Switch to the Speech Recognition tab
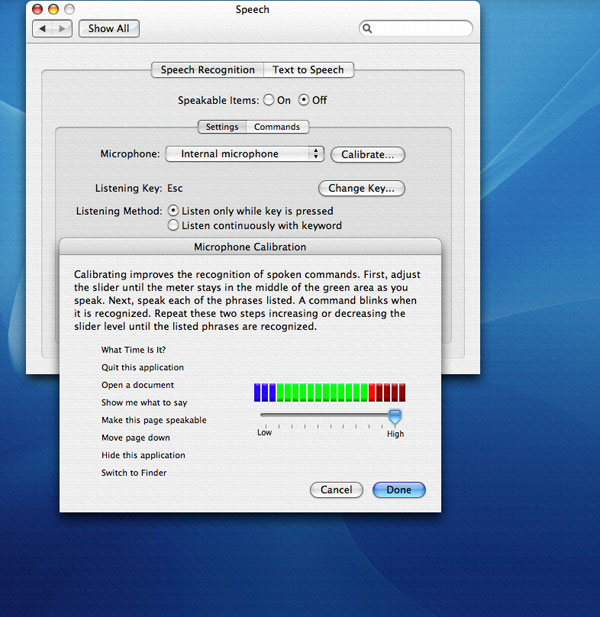The height and width of the screenshot is (617, 600). pos(207,70)
